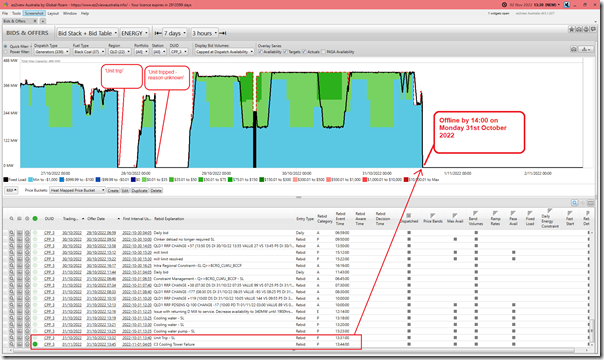The width and height of the screenshot is (604, 360).
Task: Click the step-forward arrow after 3 hours
Action: tap(223, 33)
